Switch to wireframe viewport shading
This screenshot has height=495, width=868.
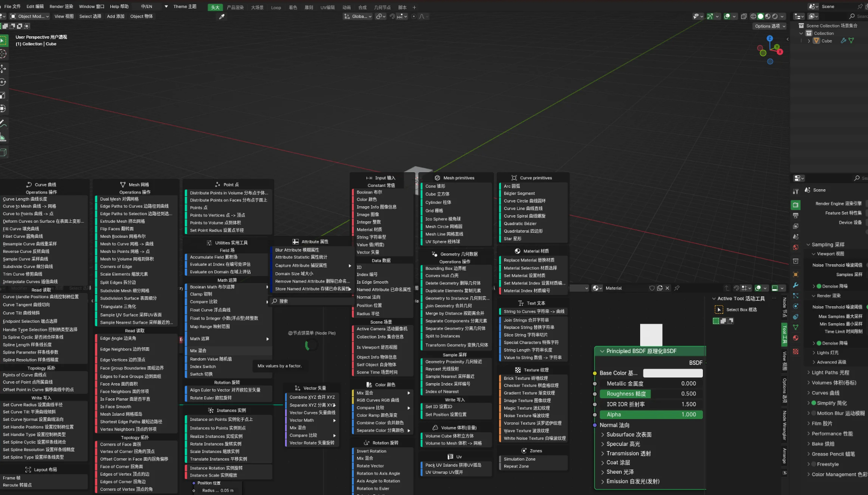point(753,16)
